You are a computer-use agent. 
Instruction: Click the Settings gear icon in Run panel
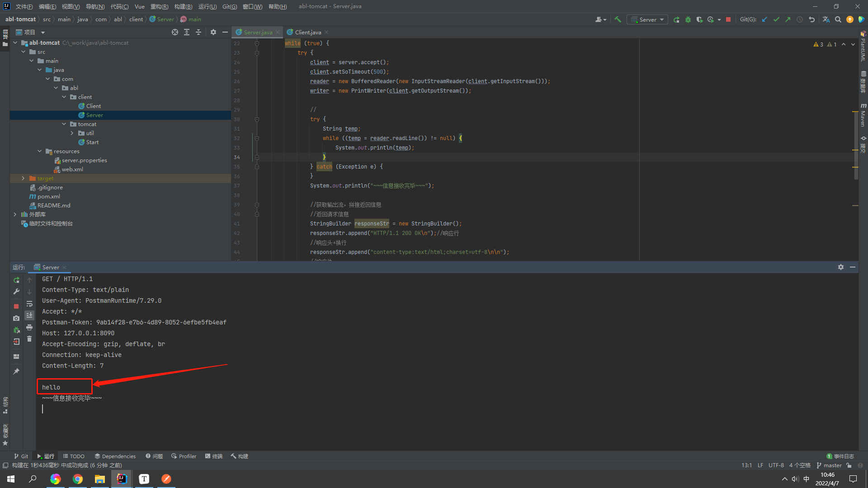click(840, 267)
